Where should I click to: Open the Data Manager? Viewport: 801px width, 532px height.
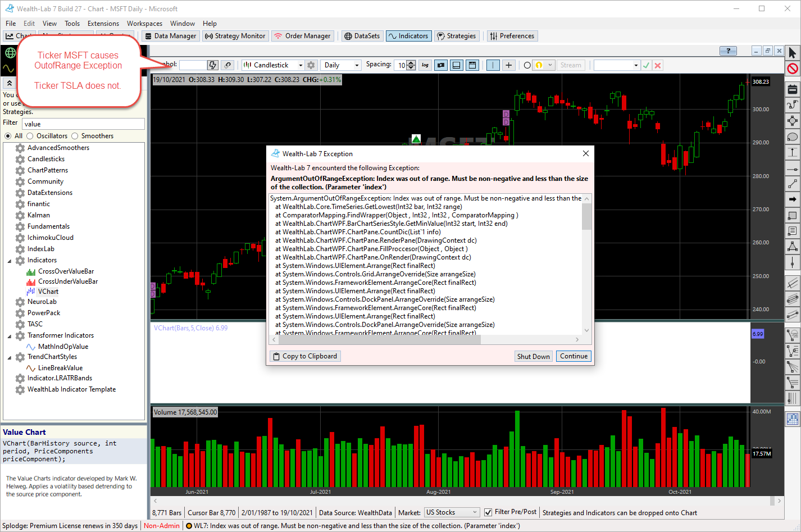coord(170,36)
